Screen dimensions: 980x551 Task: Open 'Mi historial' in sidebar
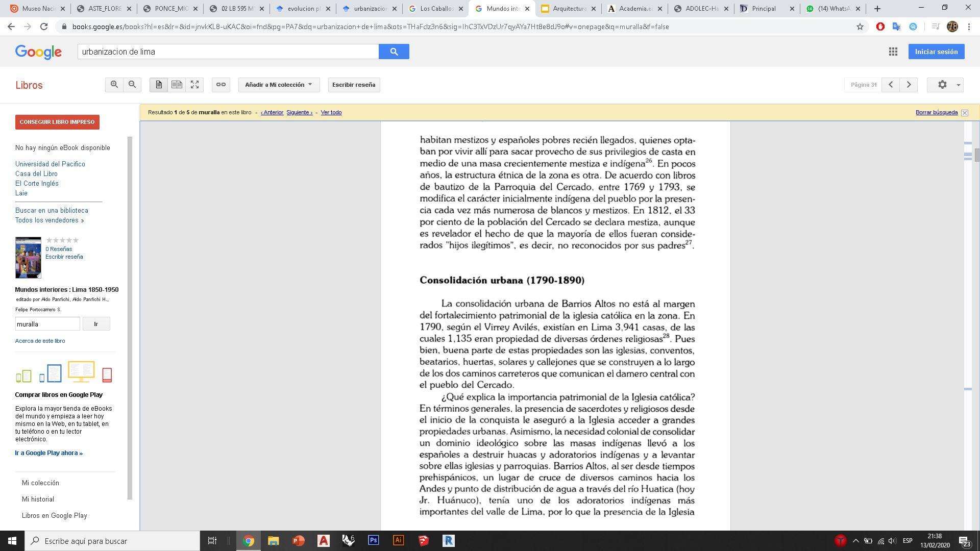pyautogui.click(x=38, y=499)
